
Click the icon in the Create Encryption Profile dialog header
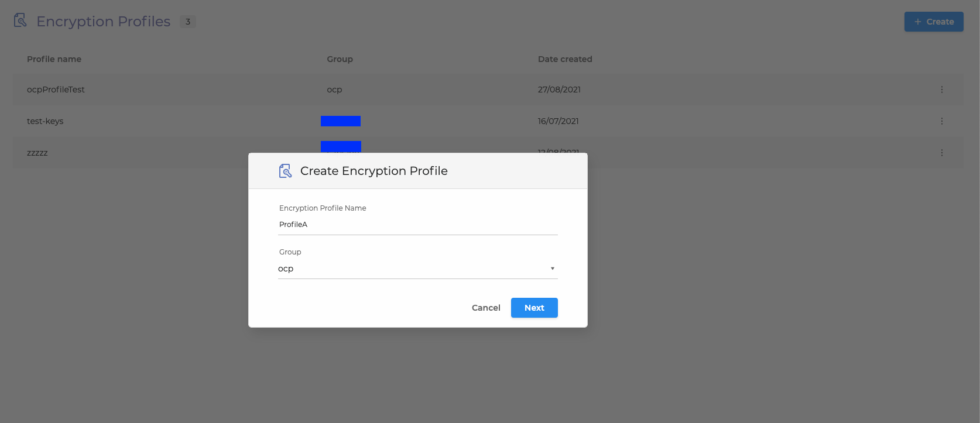(x=285, y=171)
